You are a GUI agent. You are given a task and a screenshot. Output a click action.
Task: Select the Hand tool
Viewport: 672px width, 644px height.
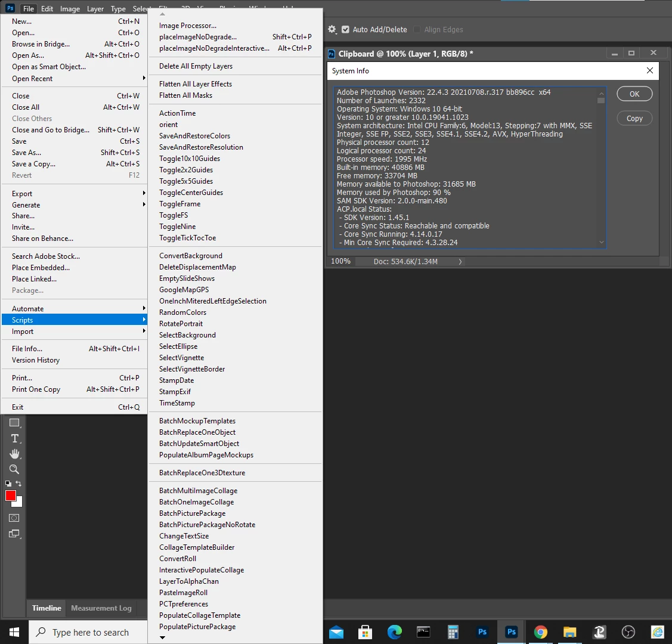tap(14, 454)
